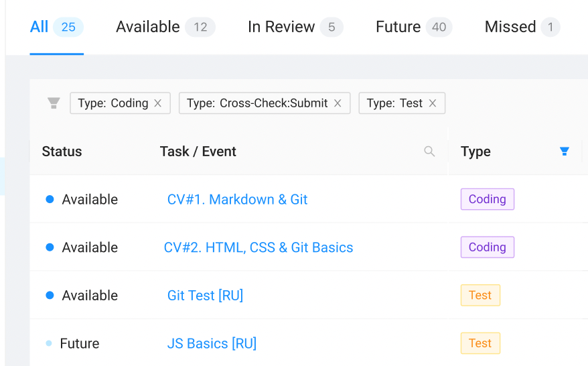
Task: Click the search icon in Task / Event header
Action: point(429,151)
